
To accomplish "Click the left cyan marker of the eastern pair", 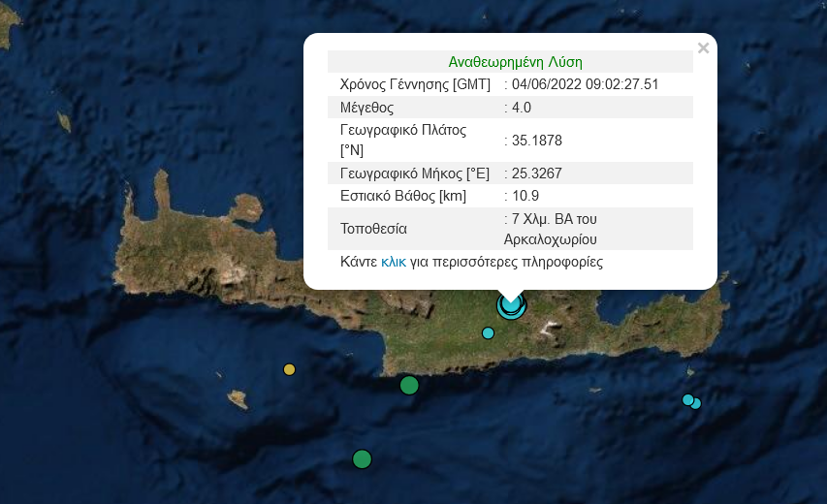I will [x=687, y=399].
